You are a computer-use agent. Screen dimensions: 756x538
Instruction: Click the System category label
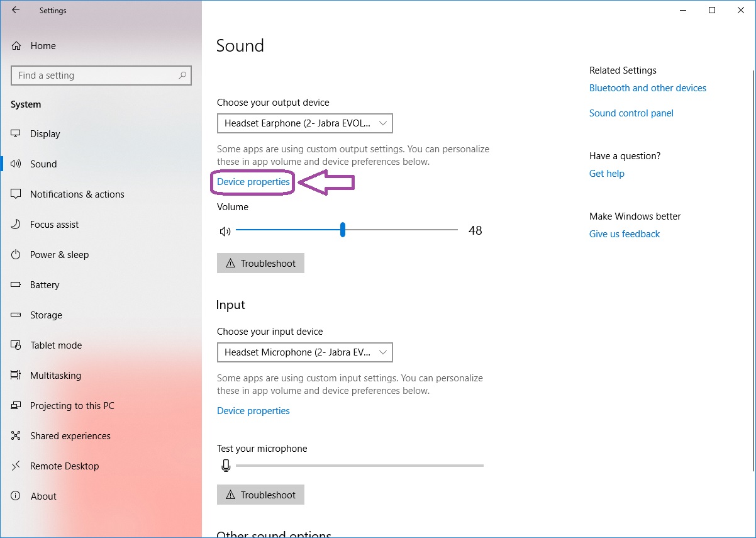26,104
